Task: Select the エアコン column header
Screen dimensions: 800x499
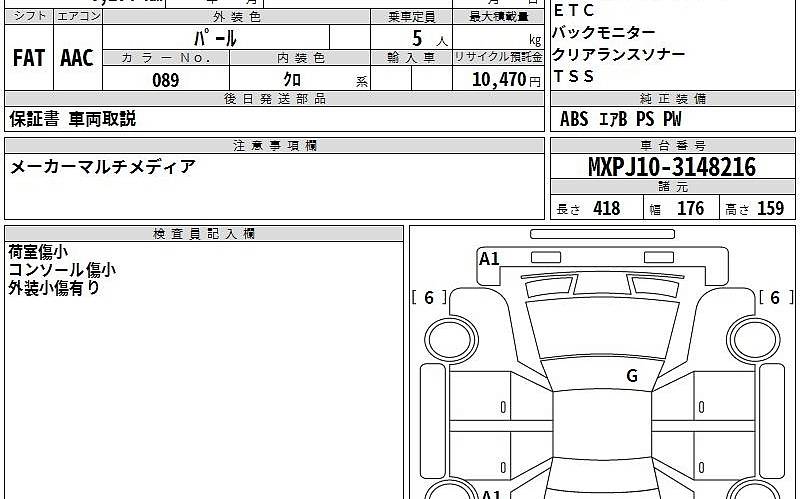Action: (x=78, y=16)
